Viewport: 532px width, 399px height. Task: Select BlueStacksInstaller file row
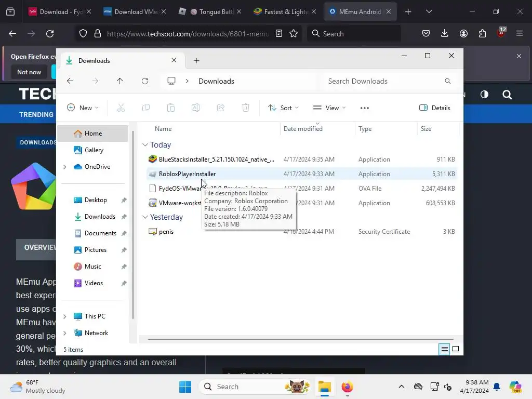coord(301,159)
